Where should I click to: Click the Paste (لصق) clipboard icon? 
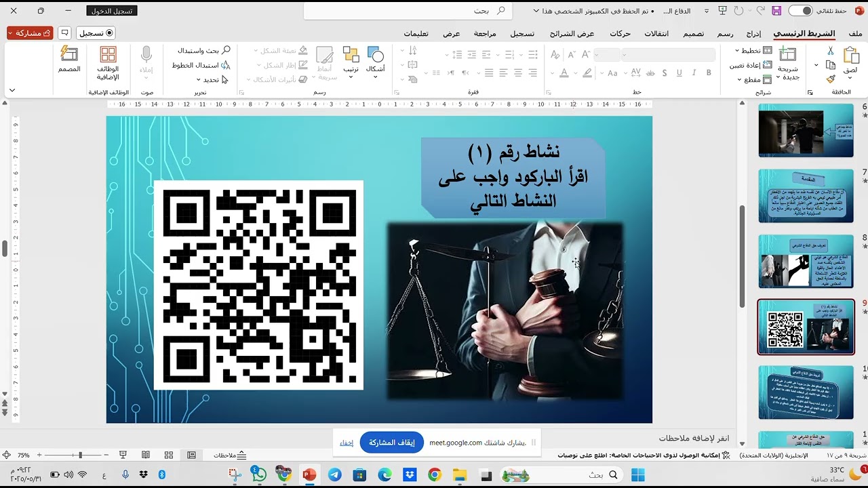click(850, 57)
